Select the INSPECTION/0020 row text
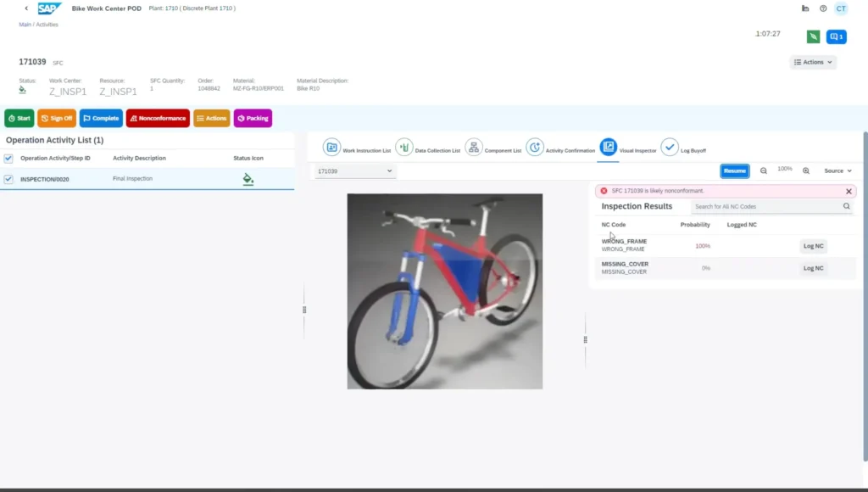Screen dimensions: 868x492 coord(45,180)
